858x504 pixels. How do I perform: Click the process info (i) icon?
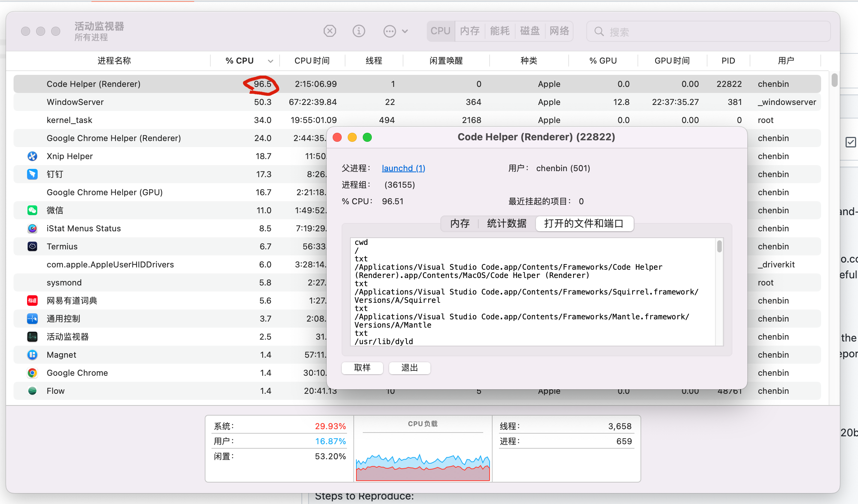click(x=359, y=31)
